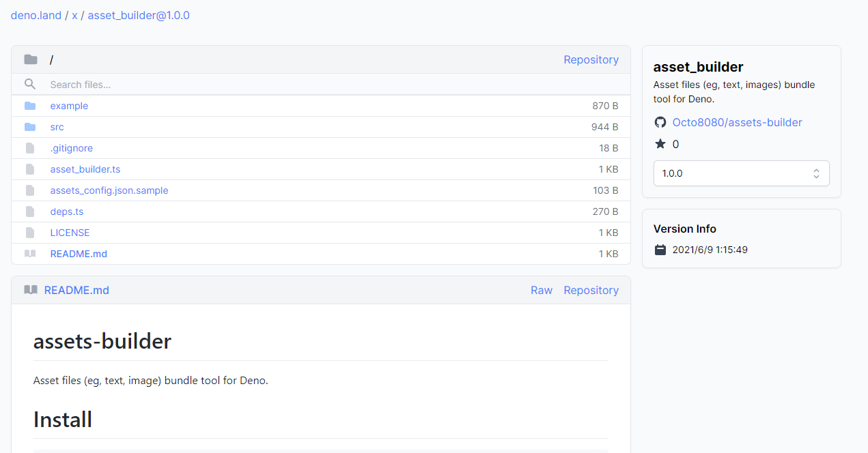Screen dimensions: 868x453
Task: Click the file icon beside .gitignore
Action: click(x=30, y=148)
